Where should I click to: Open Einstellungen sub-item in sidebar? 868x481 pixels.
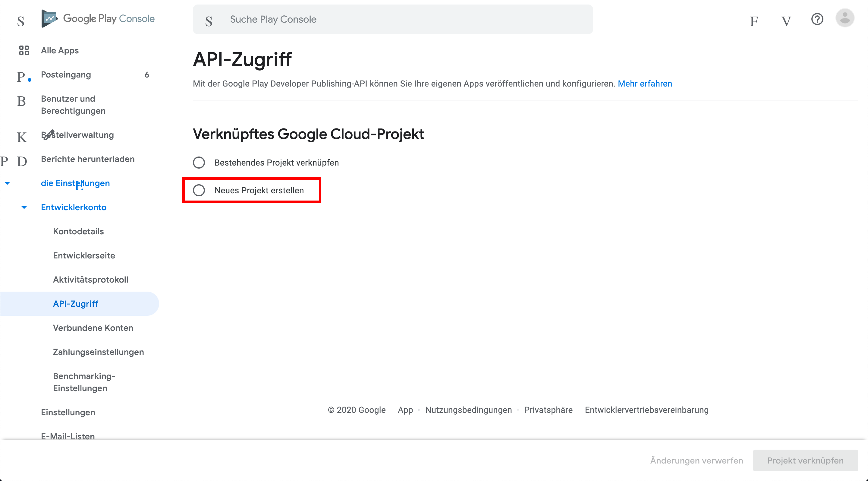[68, 413]
